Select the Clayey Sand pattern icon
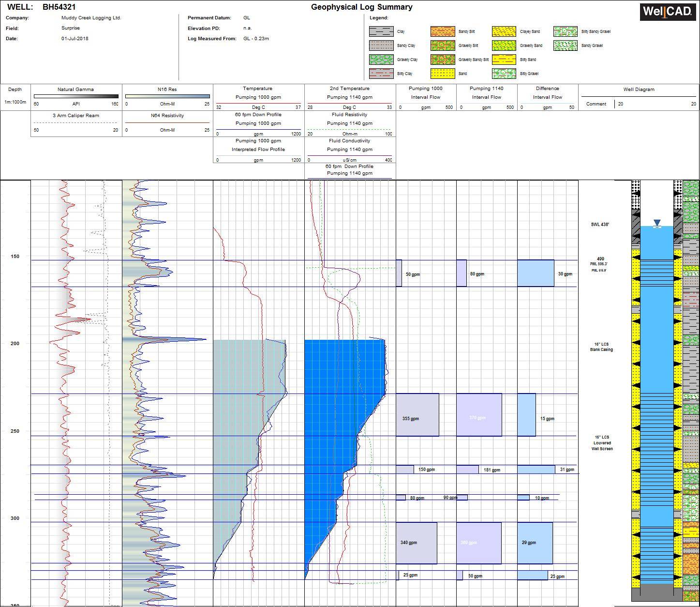This screenshot has height=607, width=700. pos(503,31)
